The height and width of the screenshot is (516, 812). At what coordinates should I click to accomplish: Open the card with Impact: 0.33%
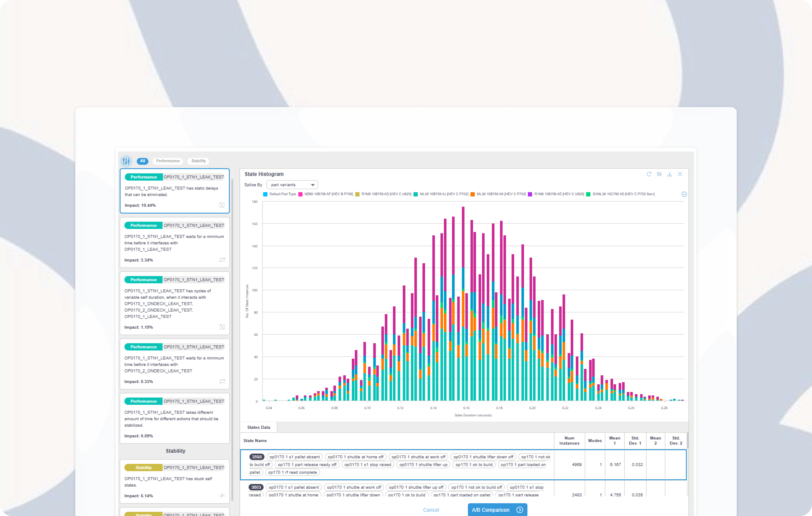pyautogui.click(x=175, y=364)
